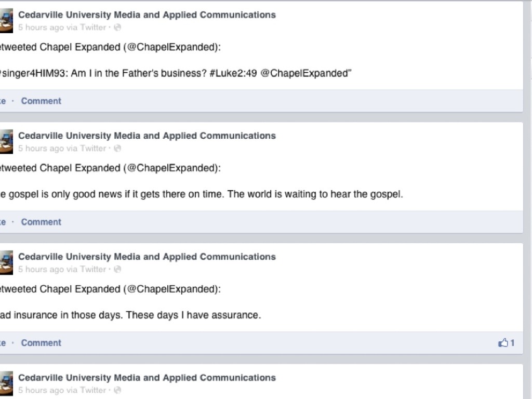Open profile picture on Father's business post
This screenshot has height=399, width=532.
(6, 21)
